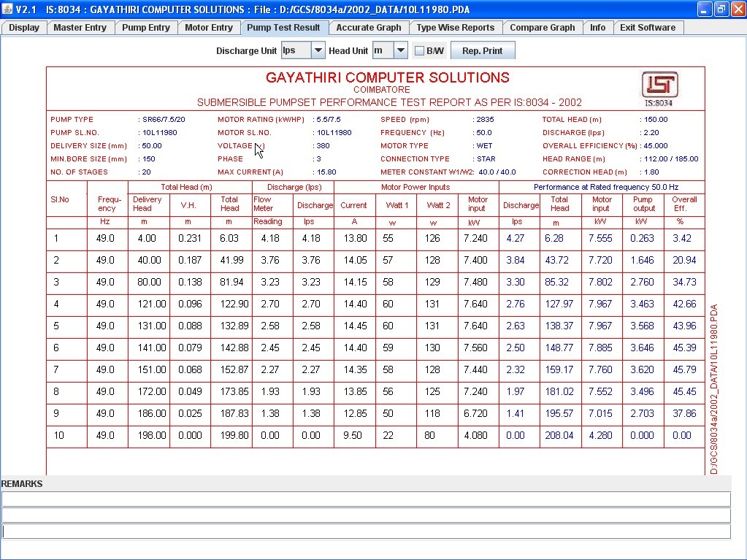
Task: Click the third REMARKS input line
Action: point(366,531)
